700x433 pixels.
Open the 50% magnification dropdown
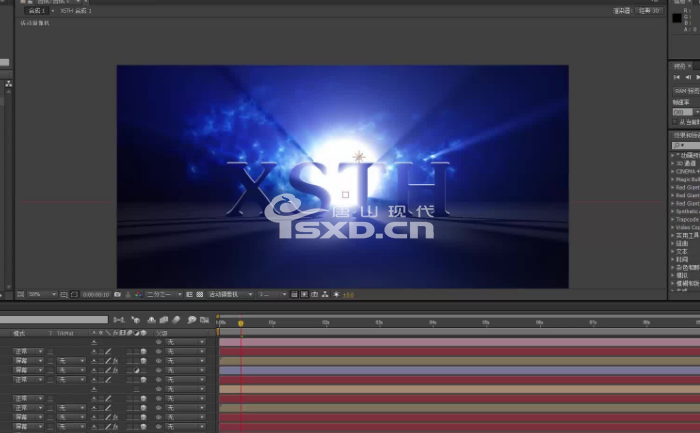pos(42,295)
